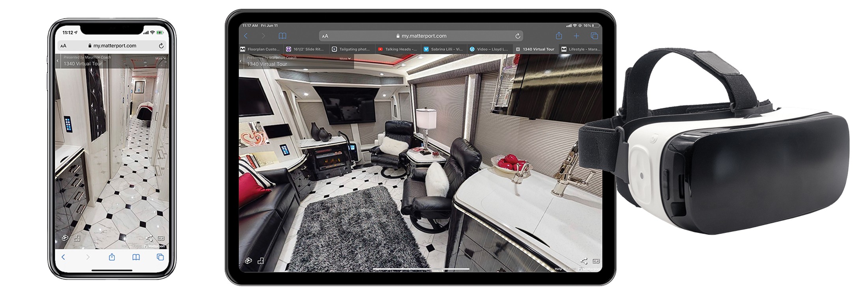868x295 pixels.
Task: Open floorplan view on phone tour
Action: click(x=77, y=238)
